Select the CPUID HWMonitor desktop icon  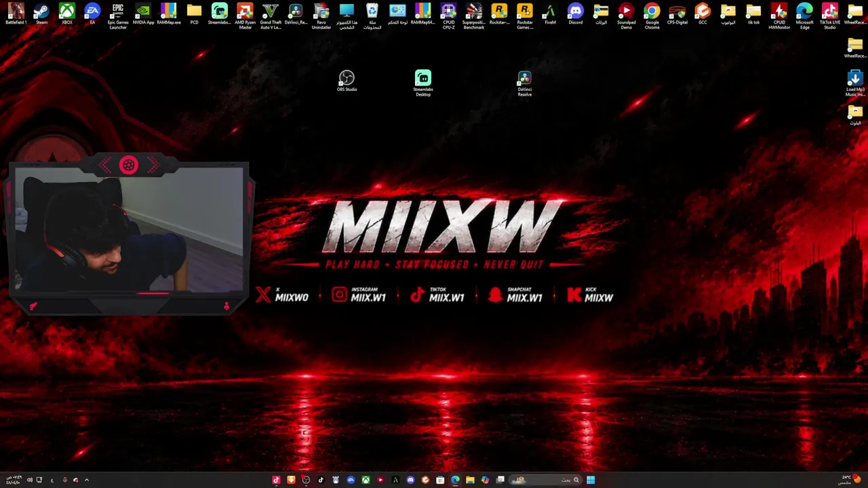coord(779,16)
